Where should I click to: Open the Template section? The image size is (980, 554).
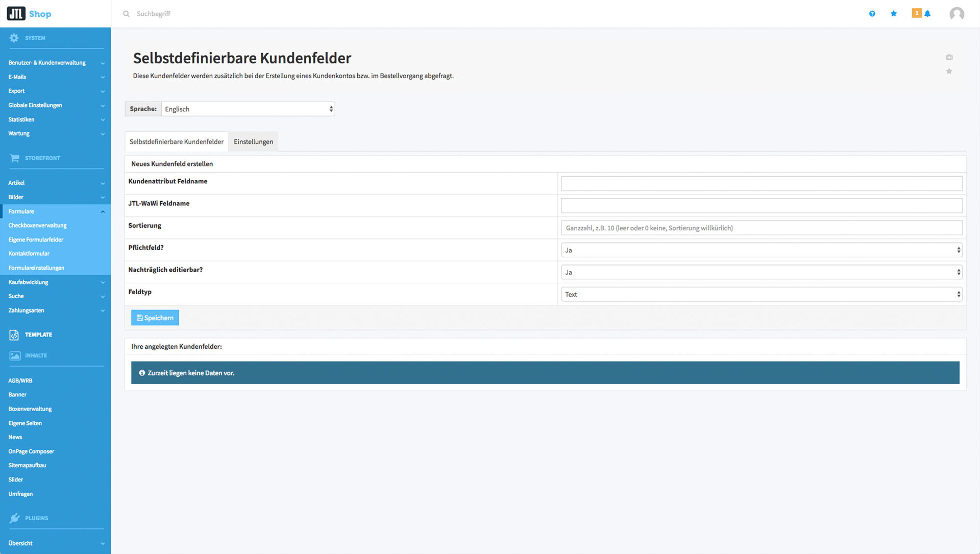pos(38,335)
